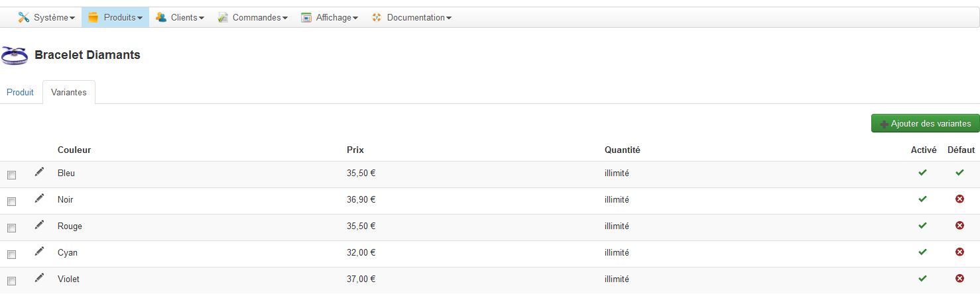Open the Système dropdown menu
The width and height of the screenshot is (980, 294).
[46, 18]
